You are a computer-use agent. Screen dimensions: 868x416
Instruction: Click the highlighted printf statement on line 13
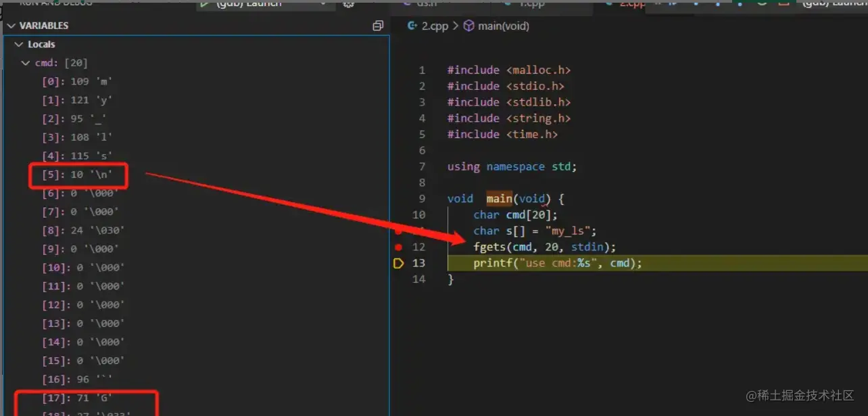(x=558, y=263)
